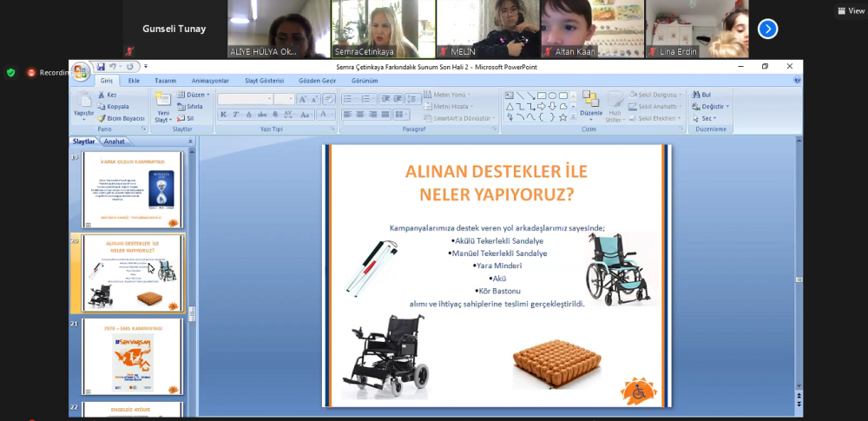Switch to Animasyonlar ribbon tab
868x421 pixels.
[x=210, y=81]
